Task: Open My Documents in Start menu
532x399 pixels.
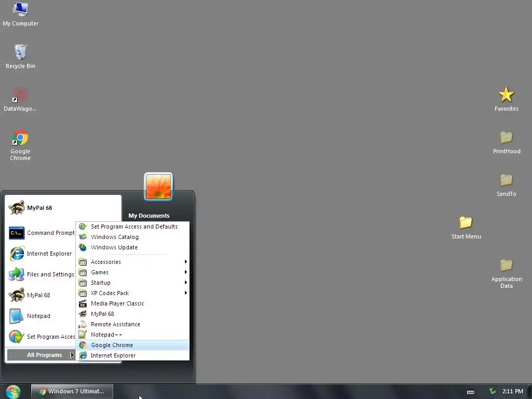Action: 149,216
